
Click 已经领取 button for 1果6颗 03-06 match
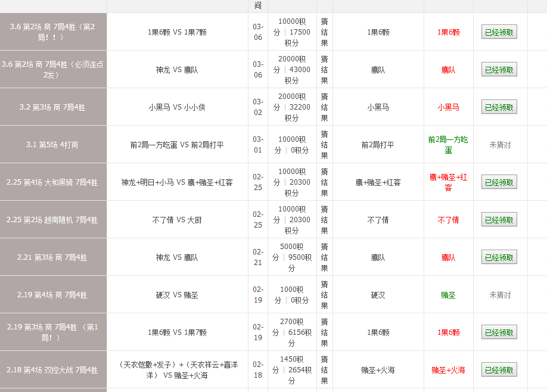point(499,32)
